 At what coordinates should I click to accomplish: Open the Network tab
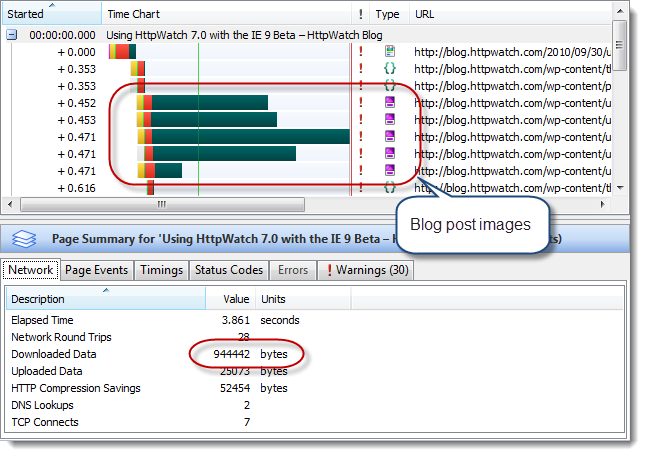click(31, 270)
